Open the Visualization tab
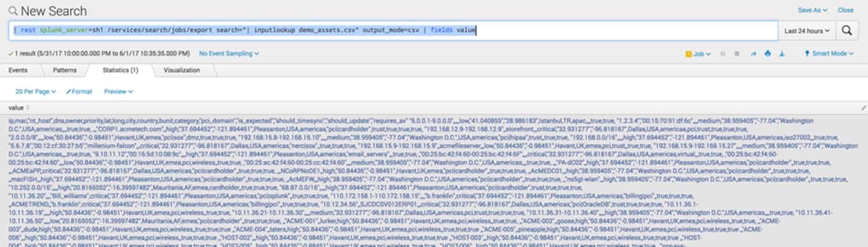This screenshot has width=868, height=247. (x=182, y=70)
